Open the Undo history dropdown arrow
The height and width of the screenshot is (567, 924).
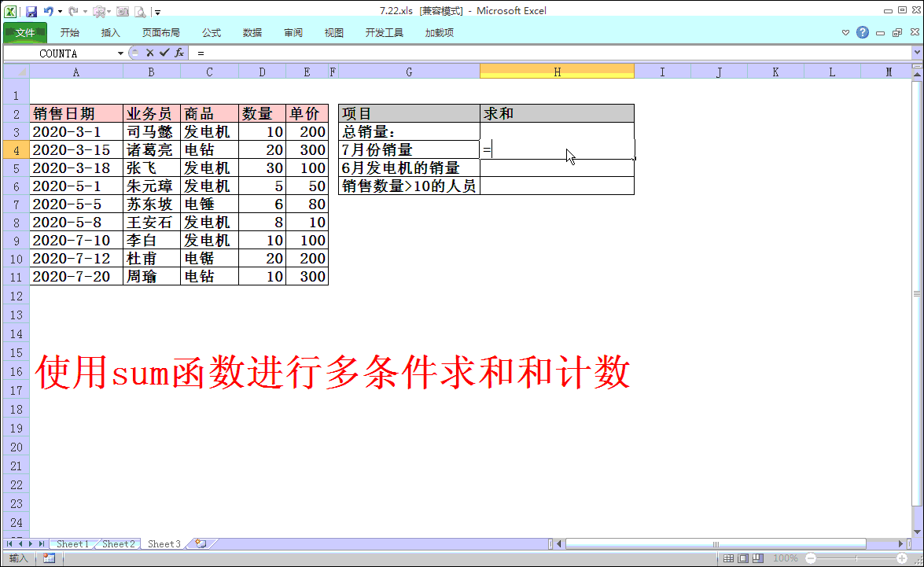(x=60, y=11)
